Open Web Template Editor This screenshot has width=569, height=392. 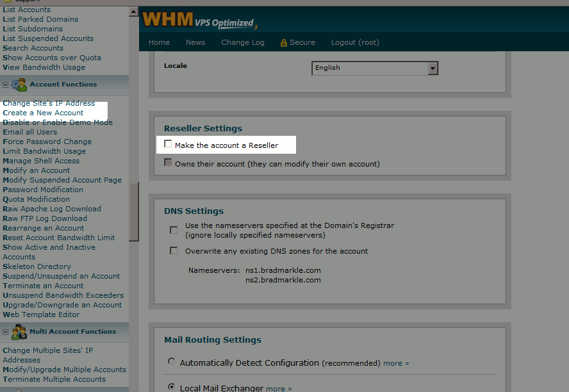[x=41, y=314]
